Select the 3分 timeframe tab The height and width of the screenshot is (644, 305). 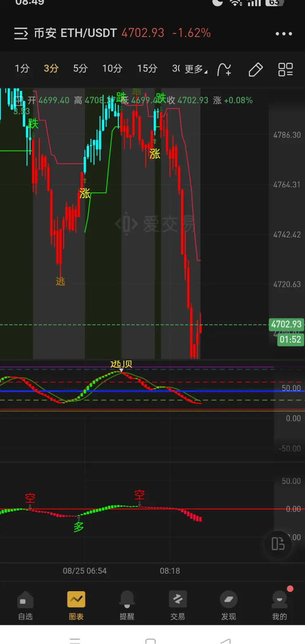51,68
